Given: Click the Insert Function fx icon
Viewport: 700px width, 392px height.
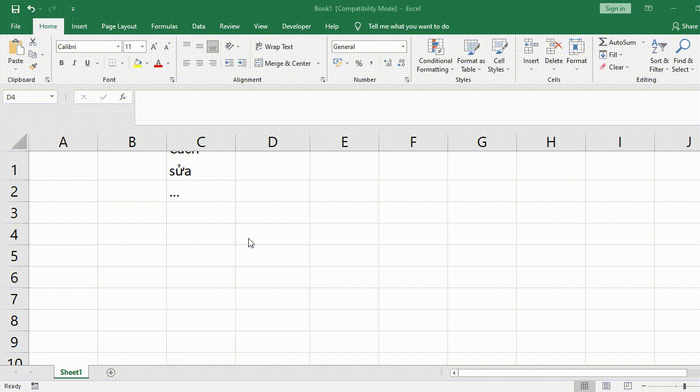Looking at the screenshot, I should tap(122, 97).
